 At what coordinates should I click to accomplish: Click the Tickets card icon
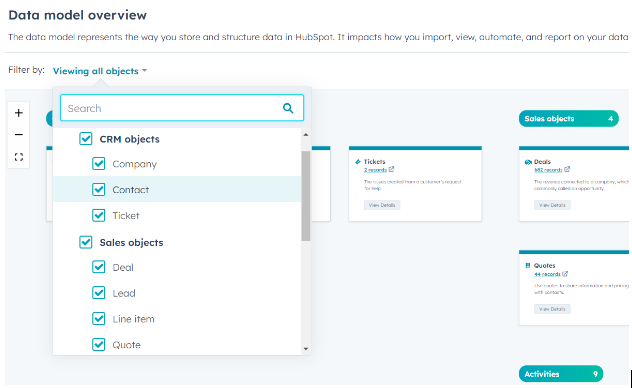click(x=358, y=162)
